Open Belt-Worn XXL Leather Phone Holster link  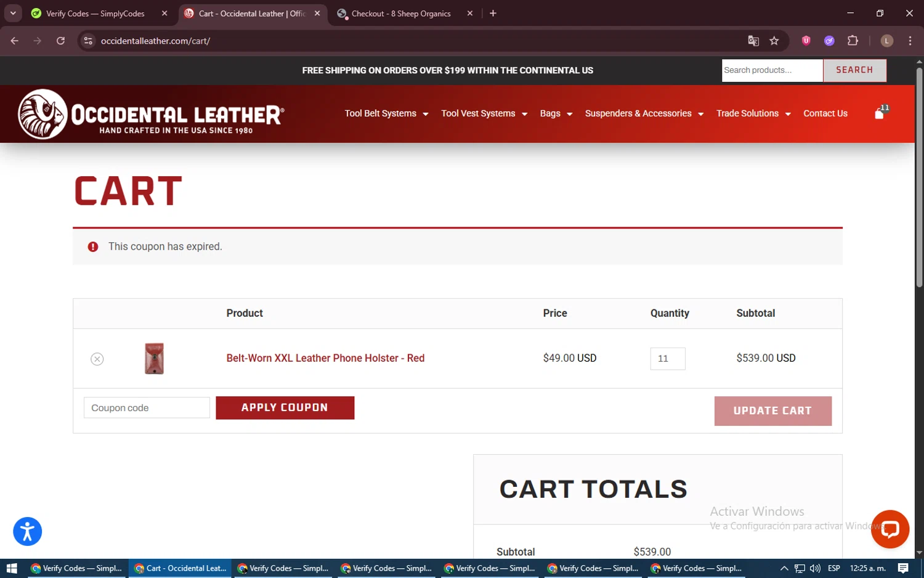325,358
